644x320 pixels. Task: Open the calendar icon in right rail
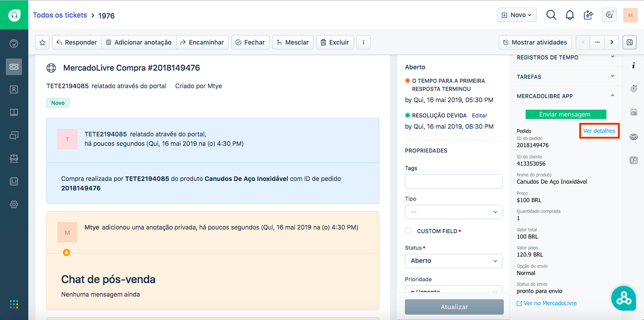(634, 112)
